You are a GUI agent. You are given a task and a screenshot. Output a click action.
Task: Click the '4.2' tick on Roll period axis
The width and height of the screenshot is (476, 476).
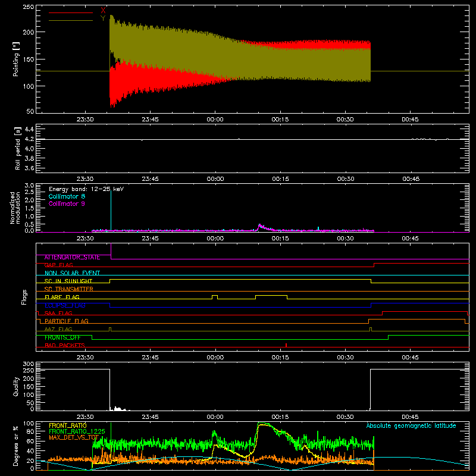[x=29, y=139]
